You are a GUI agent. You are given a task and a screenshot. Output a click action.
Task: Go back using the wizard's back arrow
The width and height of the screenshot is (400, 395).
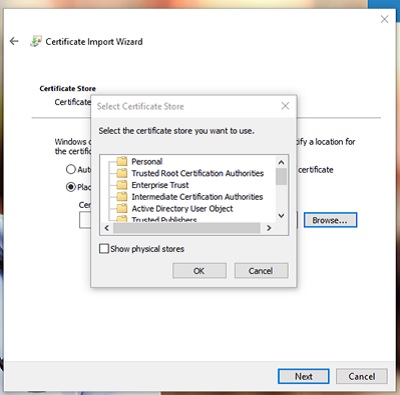click(14, 41)
